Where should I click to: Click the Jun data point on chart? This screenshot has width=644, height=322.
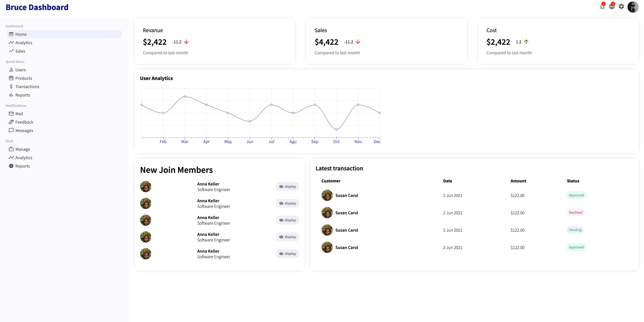click(250, 121)
